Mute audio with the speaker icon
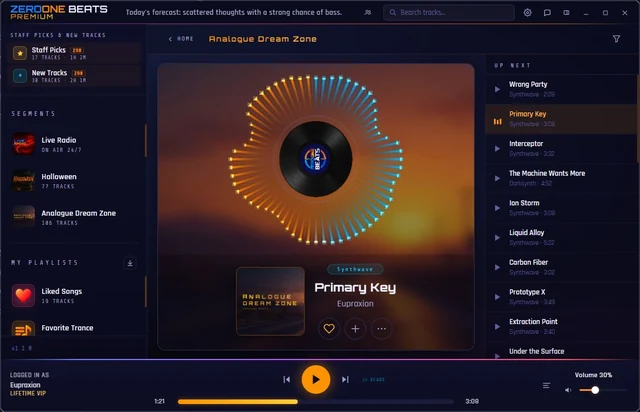Viewport: 640px width, 412px height. coord(568,390)
